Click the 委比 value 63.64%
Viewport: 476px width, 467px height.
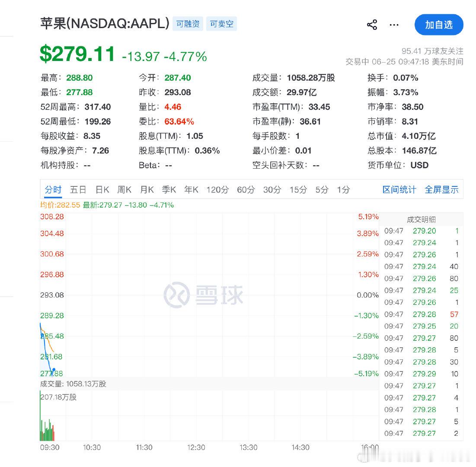pos(179,122)
